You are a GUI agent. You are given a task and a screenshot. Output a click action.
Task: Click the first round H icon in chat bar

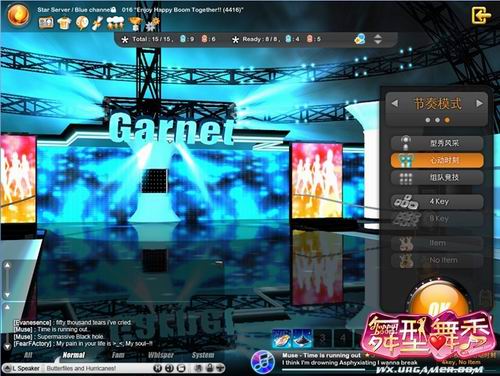pos(158,368)
